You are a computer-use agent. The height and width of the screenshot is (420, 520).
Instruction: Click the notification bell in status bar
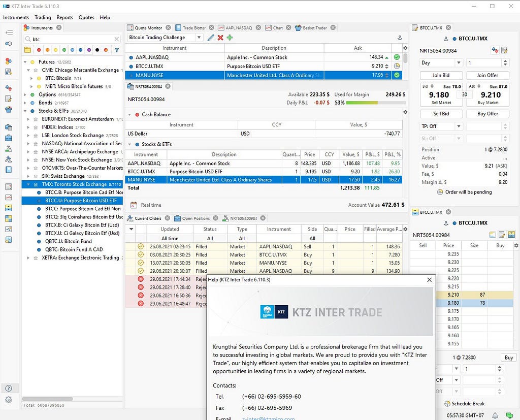click(495, 415)
